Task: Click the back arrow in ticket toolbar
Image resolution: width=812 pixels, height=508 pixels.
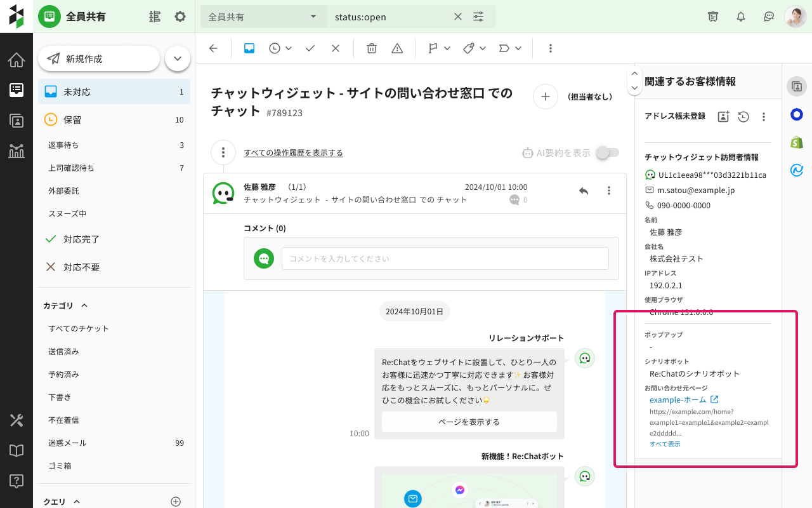Action: point(213,48)
